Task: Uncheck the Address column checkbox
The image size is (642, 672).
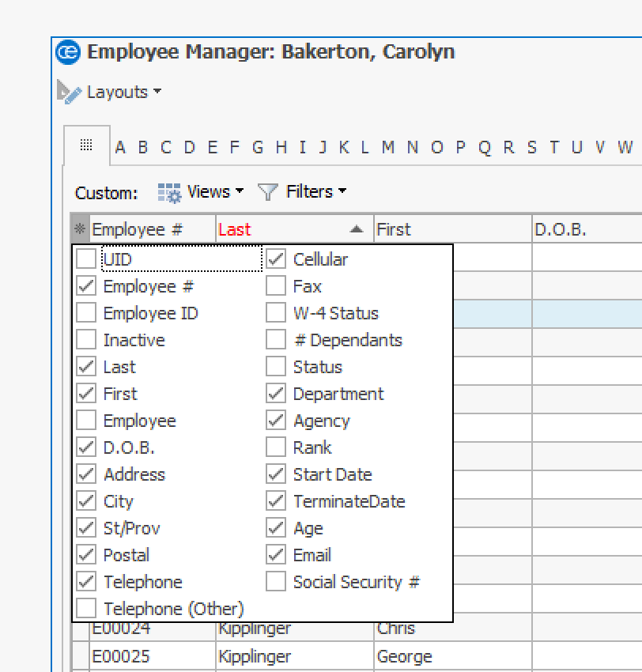Action: point(86,474)
